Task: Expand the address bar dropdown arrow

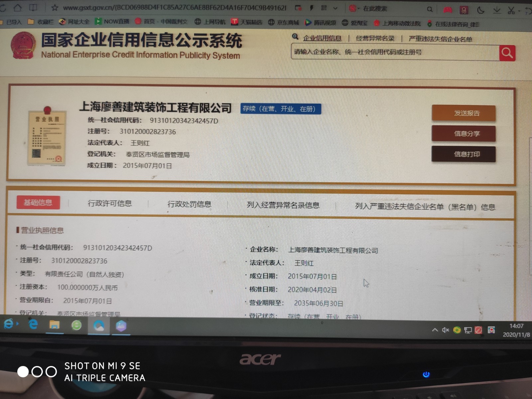Action: click(x=335, y=8)
